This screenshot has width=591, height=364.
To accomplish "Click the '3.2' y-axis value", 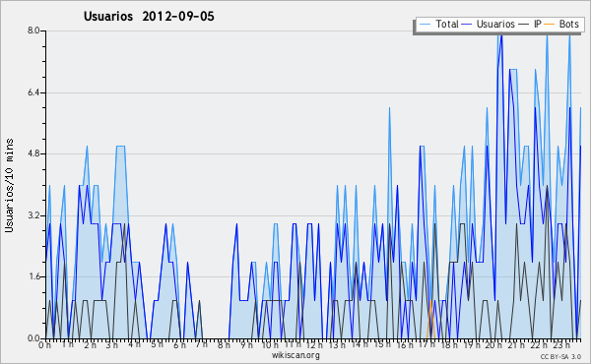I will (33, 215).
